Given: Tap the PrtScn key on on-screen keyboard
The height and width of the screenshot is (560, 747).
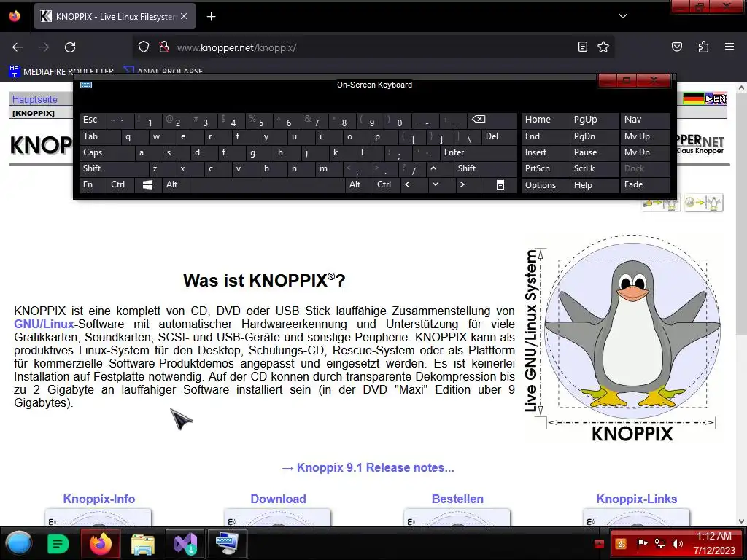Looking at the screenshot, I should point(545,168).
